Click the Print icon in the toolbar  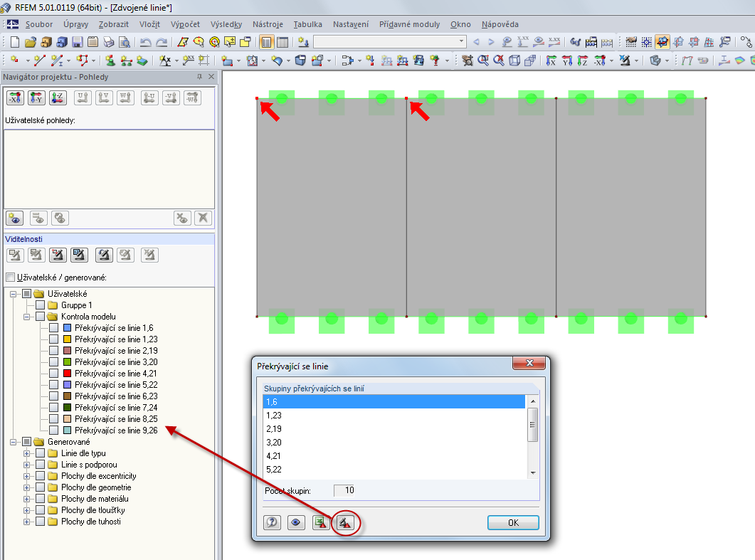(x=109, y=43)
